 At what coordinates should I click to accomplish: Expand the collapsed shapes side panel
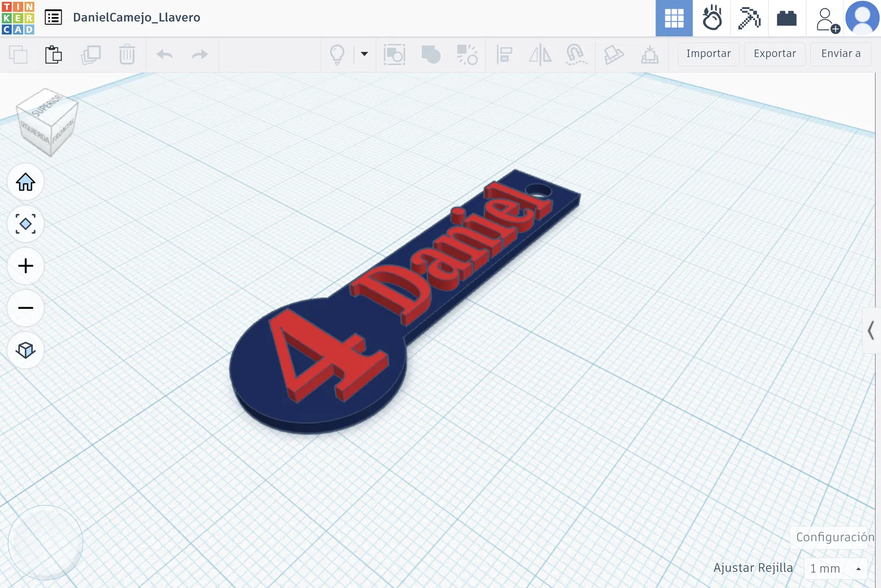[x=870, y=330]
